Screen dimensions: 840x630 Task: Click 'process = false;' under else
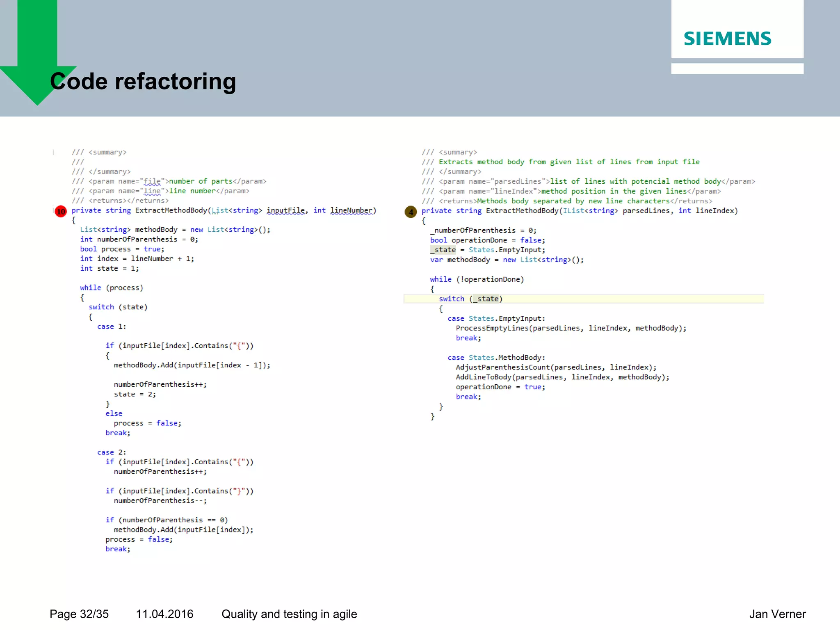(x=148, y=423)
